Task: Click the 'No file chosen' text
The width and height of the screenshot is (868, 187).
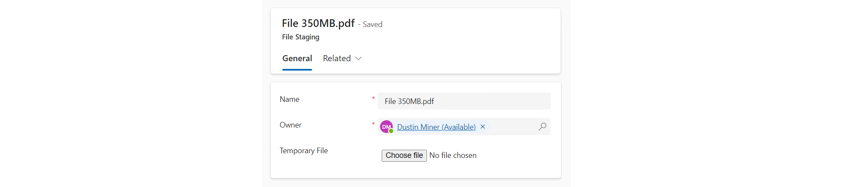Action: (x=453, y=155)
